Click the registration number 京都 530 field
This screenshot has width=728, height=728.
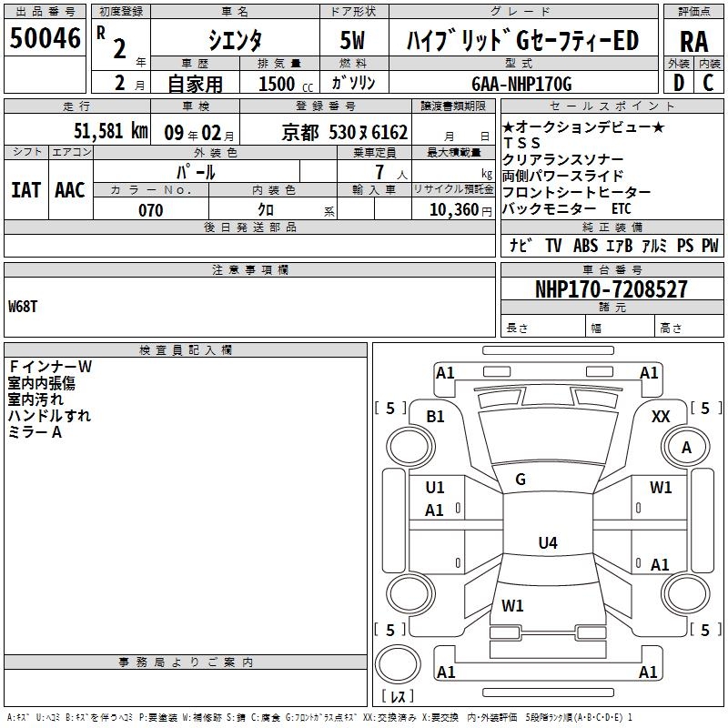[326, 130]
